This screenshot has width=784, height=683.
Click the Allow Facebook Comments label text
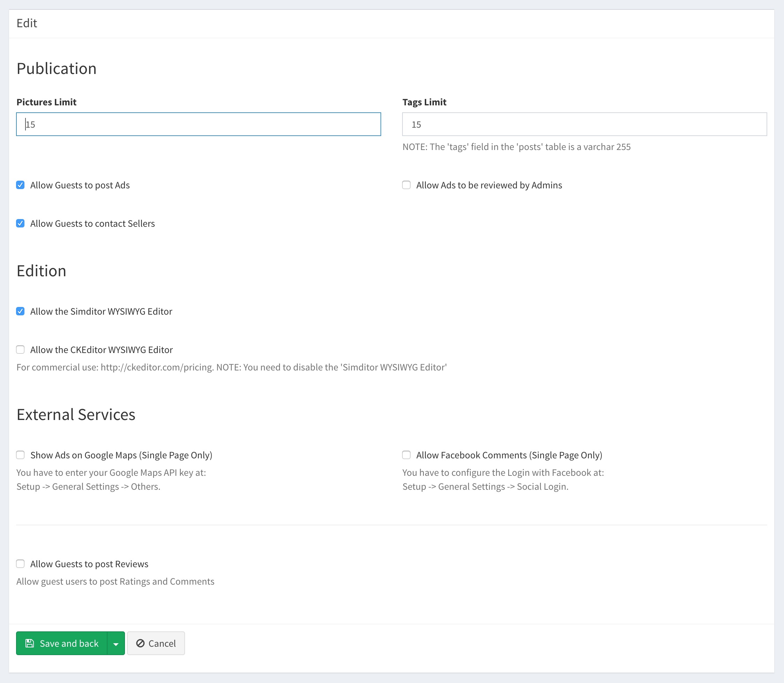(x=509, y=455)
